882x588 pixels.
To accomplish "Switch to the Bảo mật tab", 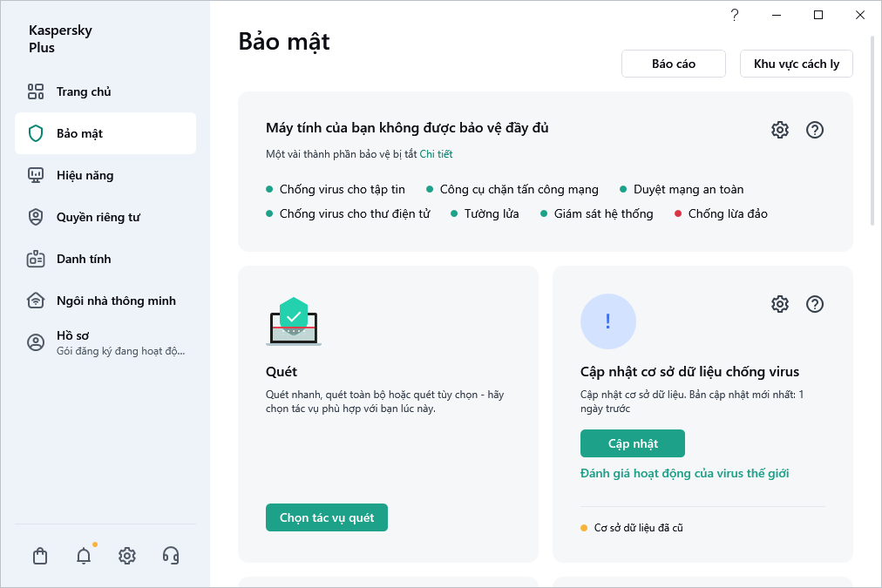I will pyautogui.click(x=81, y=132).
